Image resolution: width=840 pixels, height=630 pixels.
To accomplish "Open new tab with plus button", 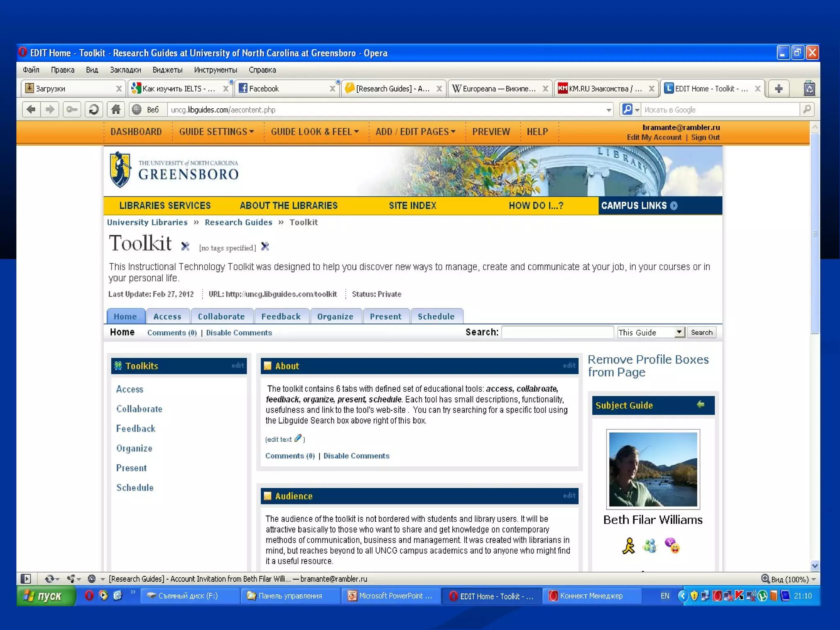I will pyautogui.click(x=778, y=89).
